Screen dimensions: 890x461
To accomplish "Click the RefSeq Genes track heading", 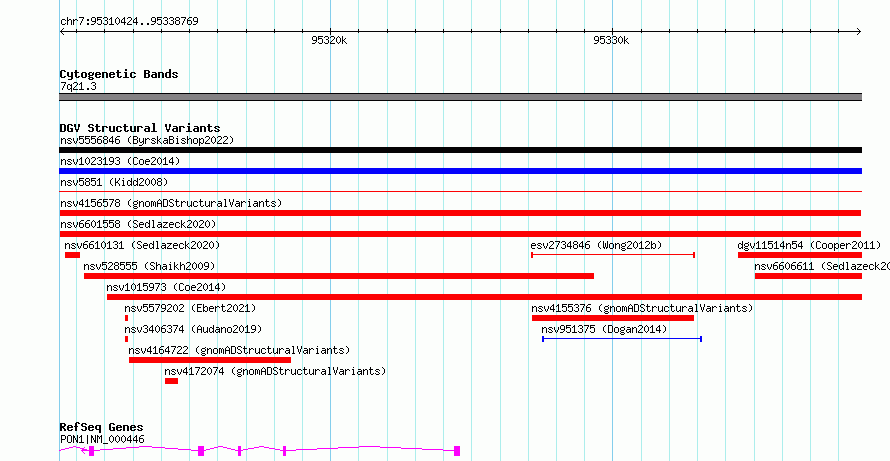I will (x=102, y=428).
